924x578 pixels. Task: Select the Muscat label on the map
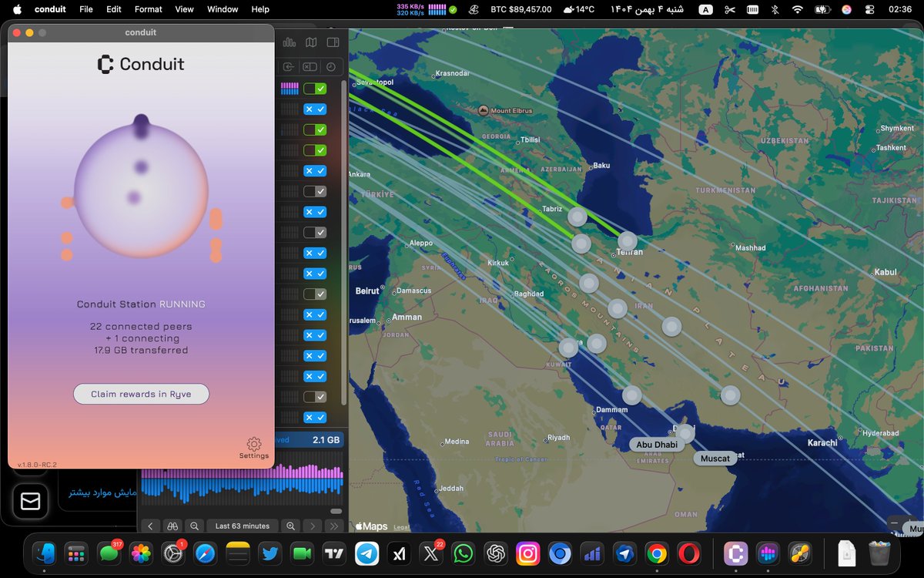[x=715, y=459]
